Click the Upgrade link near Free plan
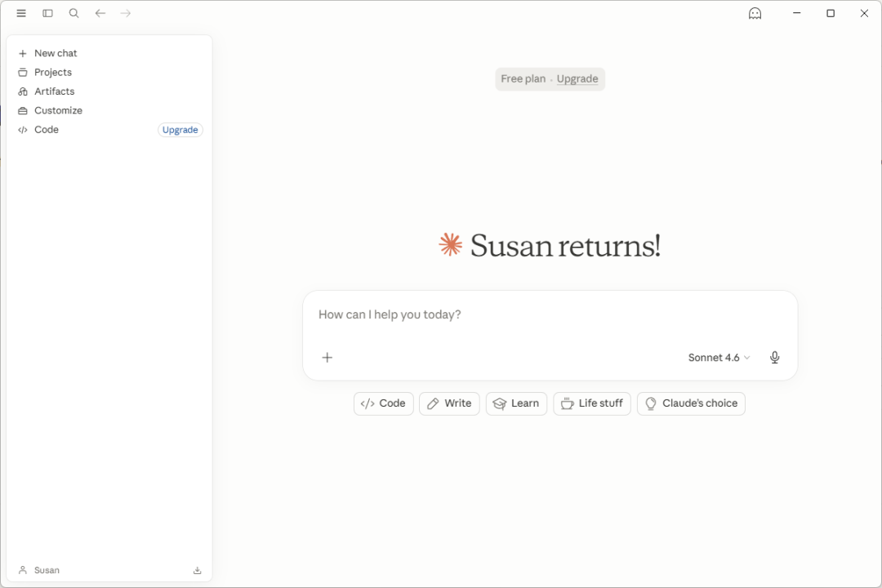This screenshot has height=588, width=882. click(577, 78)
